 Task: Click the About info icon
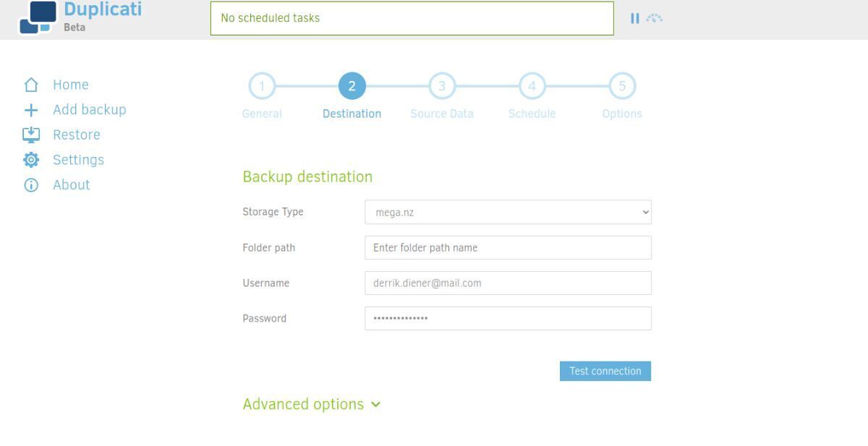click(x=31, y=185)
